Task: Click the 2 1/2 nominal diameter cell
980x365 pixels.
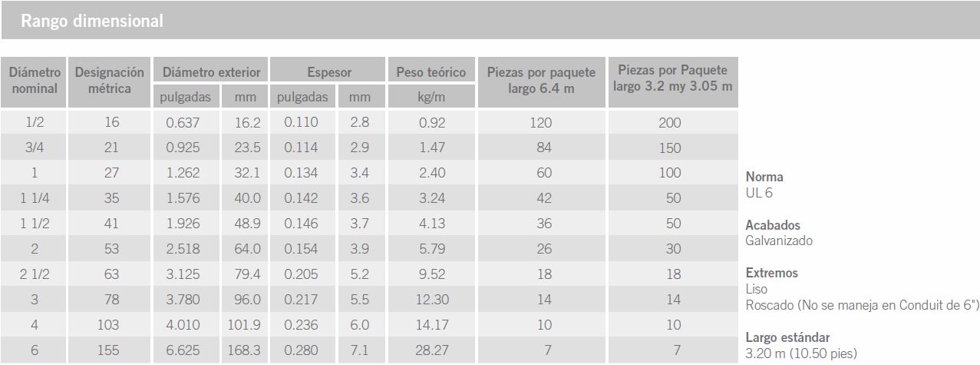Action: pos(35,274)
